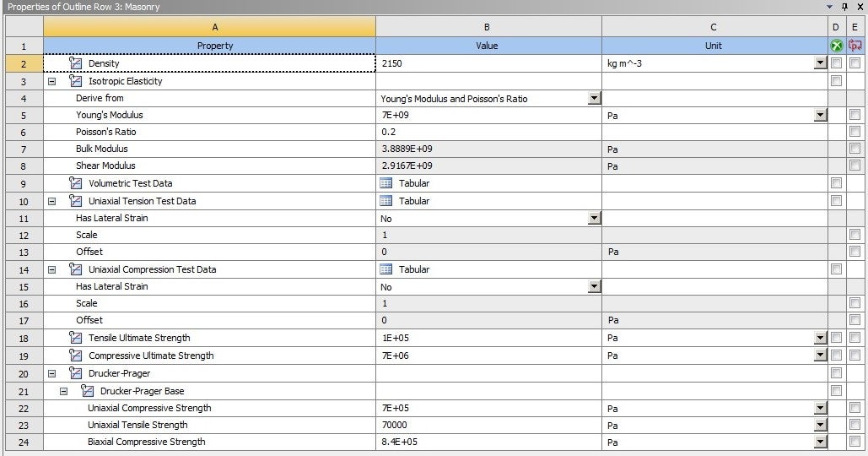Click the Density property icon

tap(75, 63)
